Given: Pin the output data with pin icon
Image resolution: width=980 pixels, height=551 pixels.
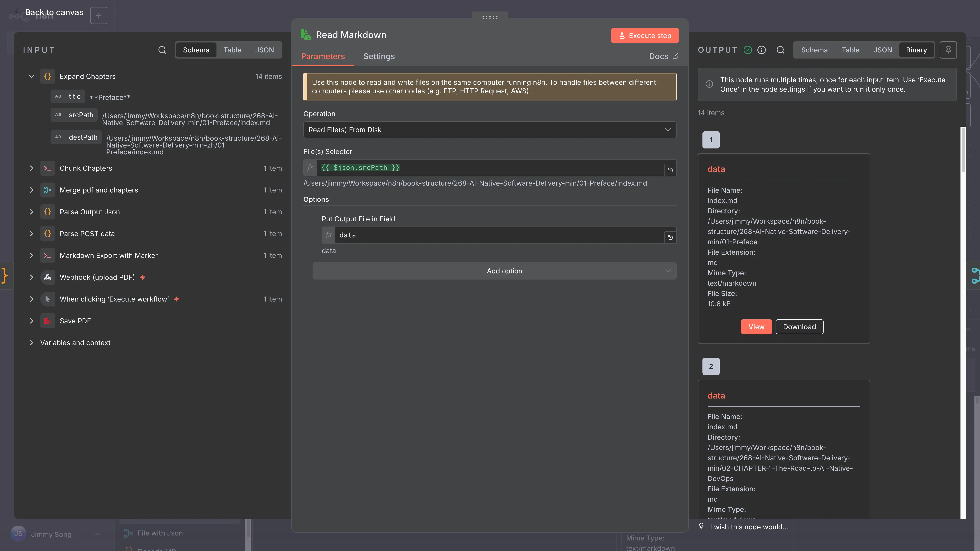Looking at the screenshot, I should tap(948, 50).
